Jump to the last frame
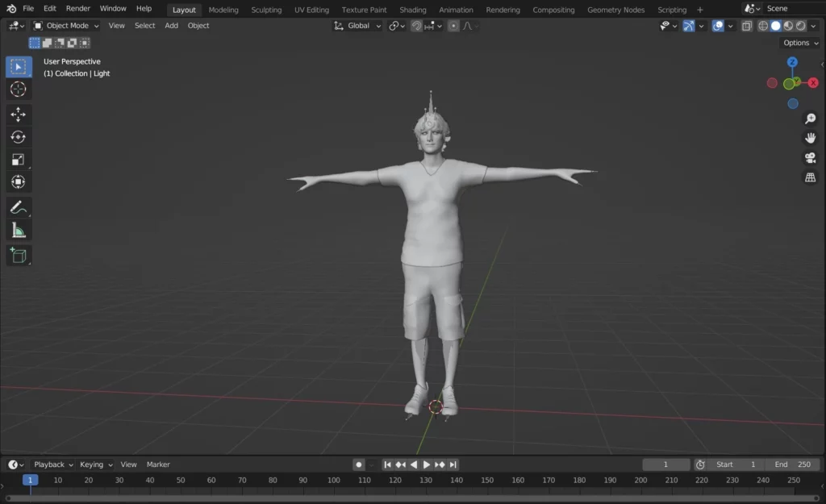Screen dimensions: 826x504 click(453, 464)
